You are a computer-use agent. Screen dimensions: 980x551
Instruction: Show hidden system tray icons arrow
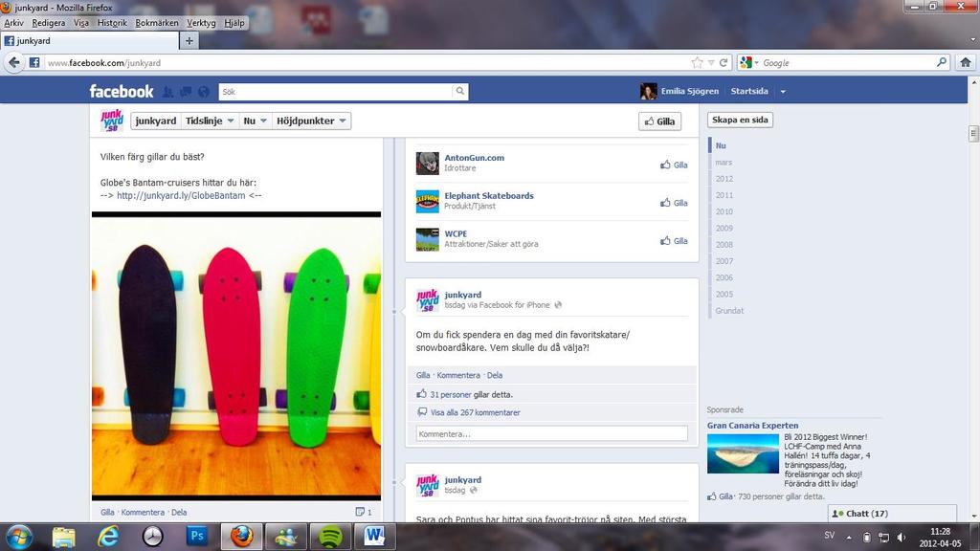point(849,537)
